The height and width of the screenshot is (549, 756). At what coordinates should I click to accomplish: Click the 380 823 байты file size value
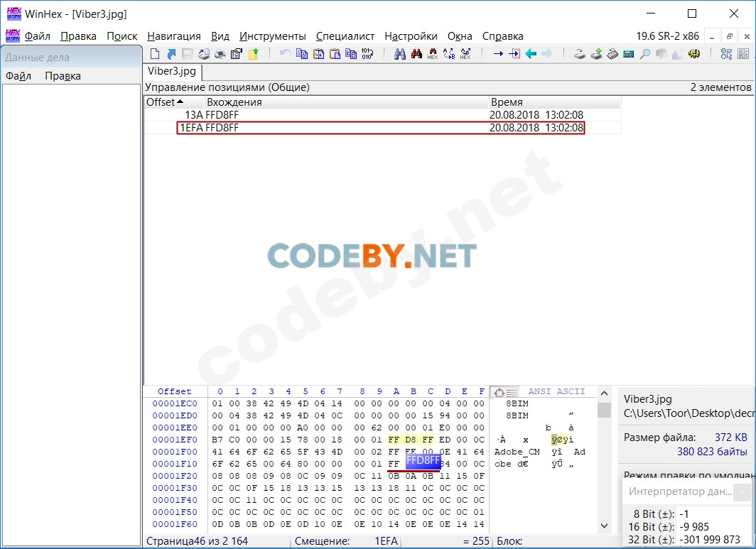712,452
